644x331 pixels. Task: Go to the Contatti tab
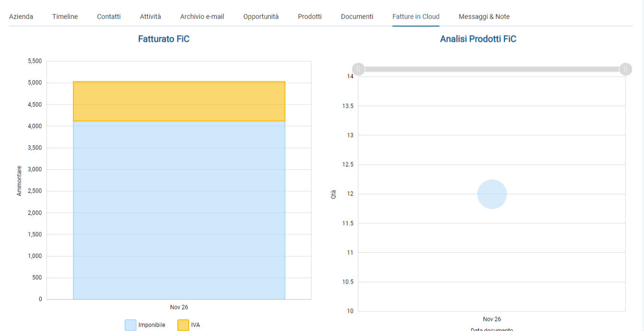click(109, 16)
